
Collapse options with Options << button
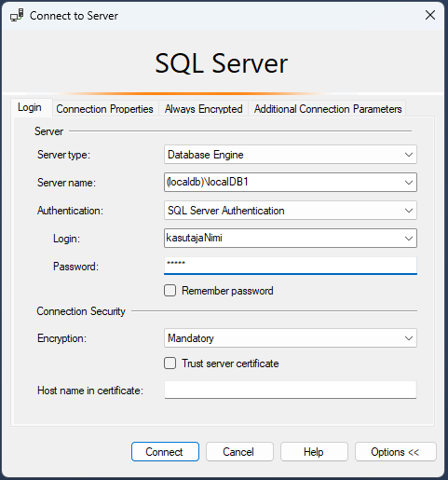pyautogui.click(x=396, y=452)
